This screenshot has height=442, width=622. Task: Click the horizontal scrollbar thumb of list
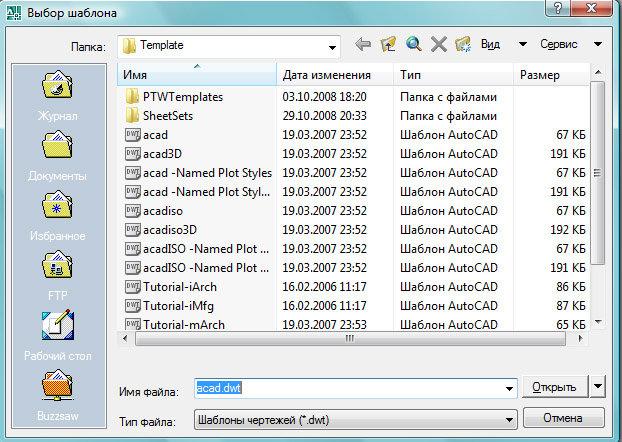350,338
